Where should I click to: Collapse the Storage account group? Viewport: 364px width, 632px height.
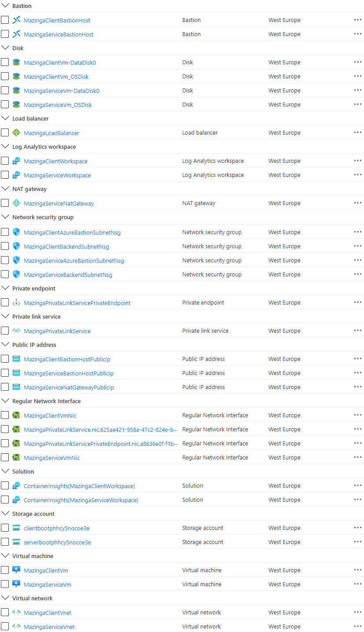[x=5, y=514]
